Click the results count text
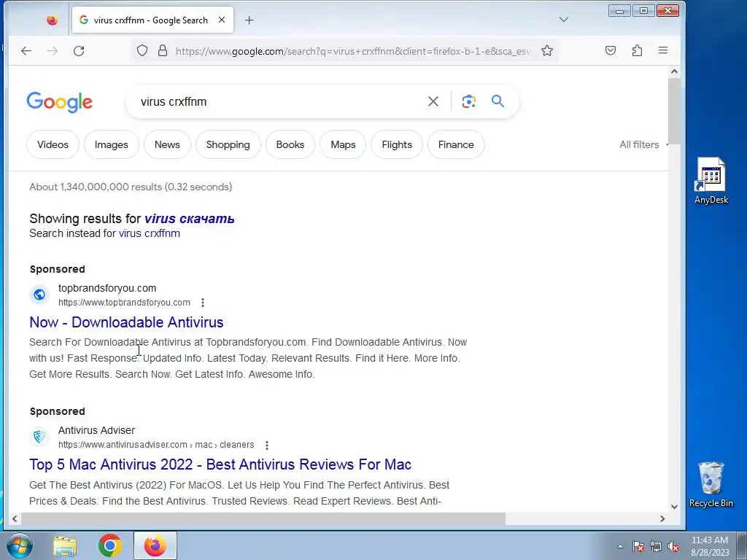Viewport: 747px width, 560px height. click(131, 187)
